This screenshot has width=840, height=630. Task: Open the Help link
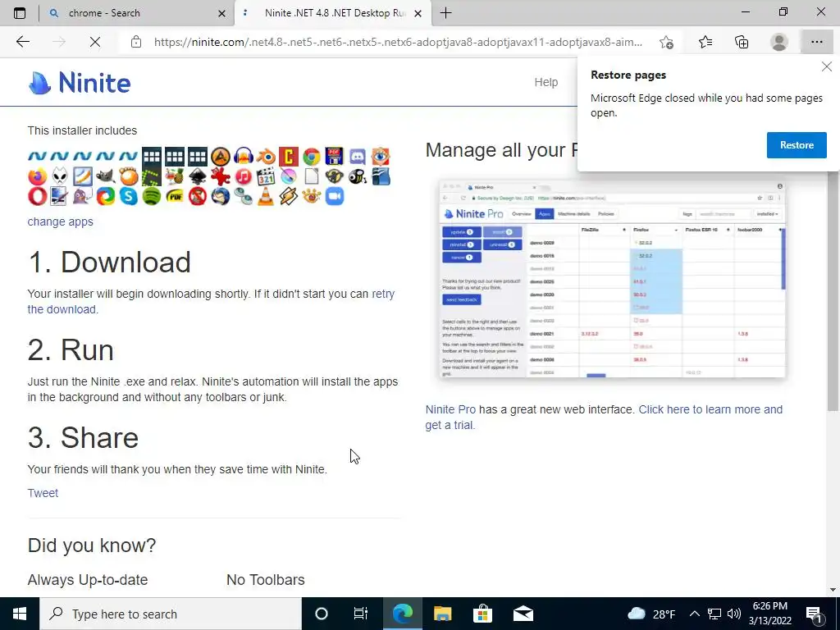click(x=546, y=82)
